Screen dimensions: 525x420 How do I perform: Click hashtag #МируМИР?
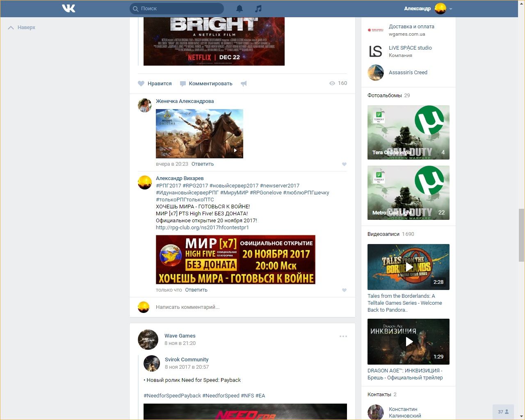tap(234, 193)
